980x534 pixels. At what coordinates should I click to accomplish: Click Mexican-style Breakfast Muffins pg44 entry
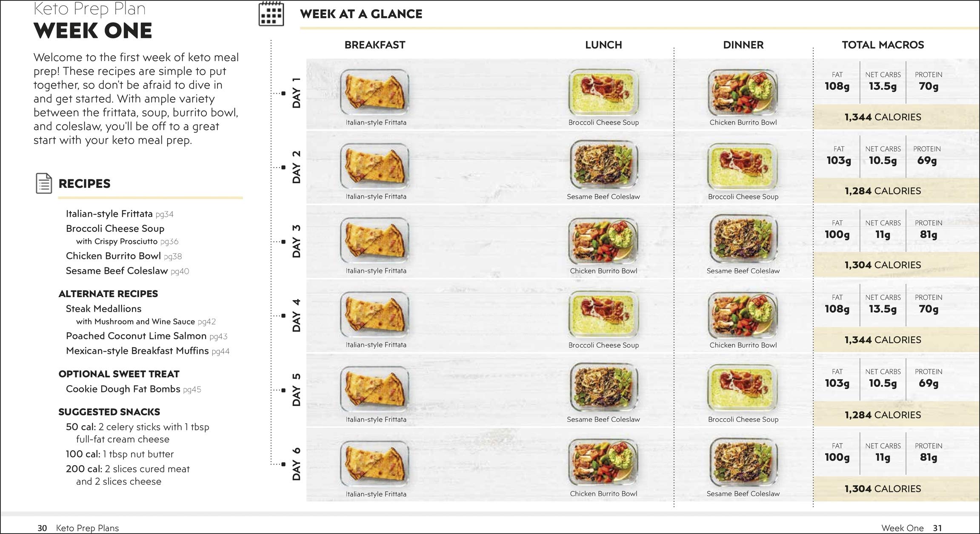click(147, 351)
